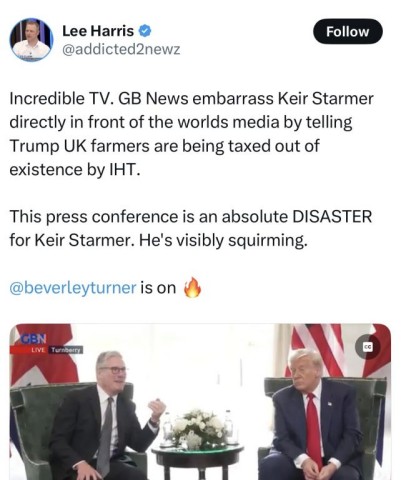Click the GBN logo on the video
The width and height of the screenshot is (401, 480).
pyautogui.click(x=33, y=339)
